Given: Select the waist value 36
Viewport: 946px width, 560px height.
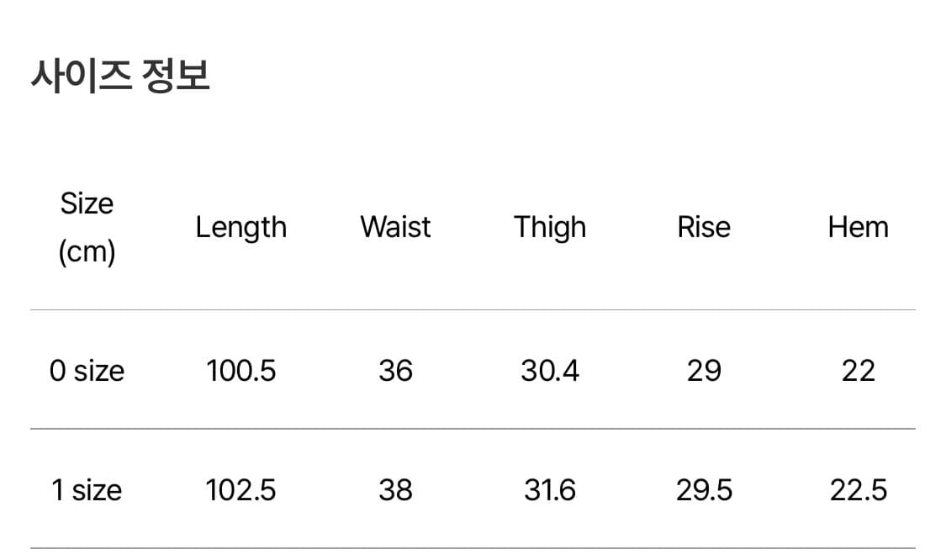Looking at the screenshot, I should pyautogui.click(x=395, y=370).
